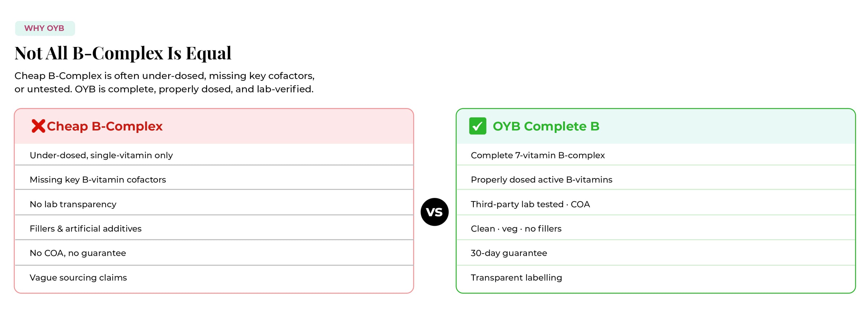Click the 'No lab transparency' row
This screenshot has height=316, width=868.
pyautogui.click(x=214, y=204)
